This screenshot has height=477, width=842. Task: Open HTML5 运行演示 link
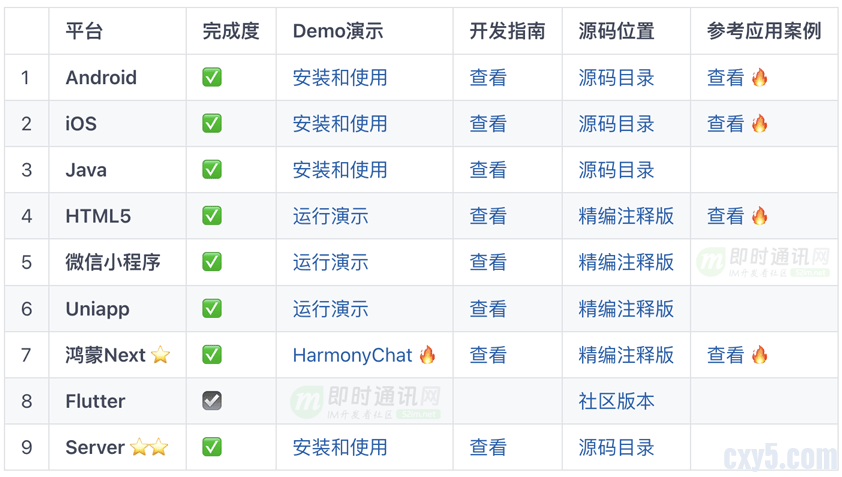pos(330,216)
